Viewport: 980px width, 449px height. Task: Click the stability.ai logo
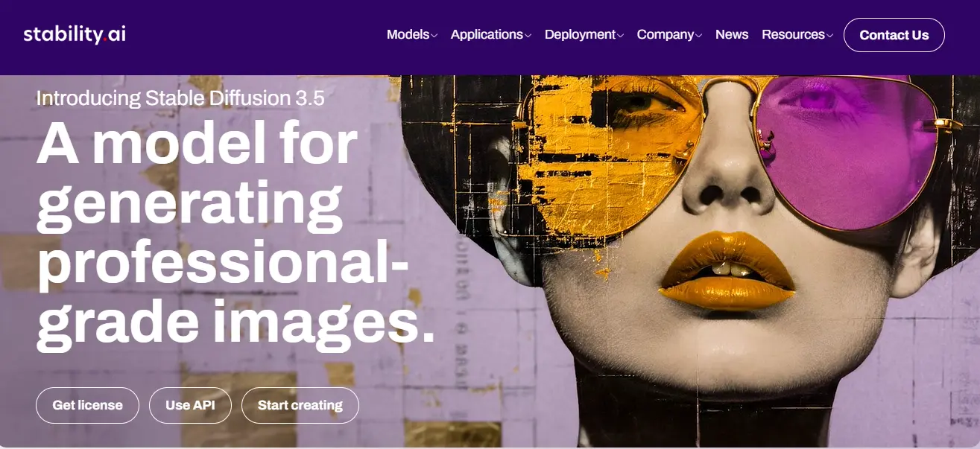(x=75, y=34)
